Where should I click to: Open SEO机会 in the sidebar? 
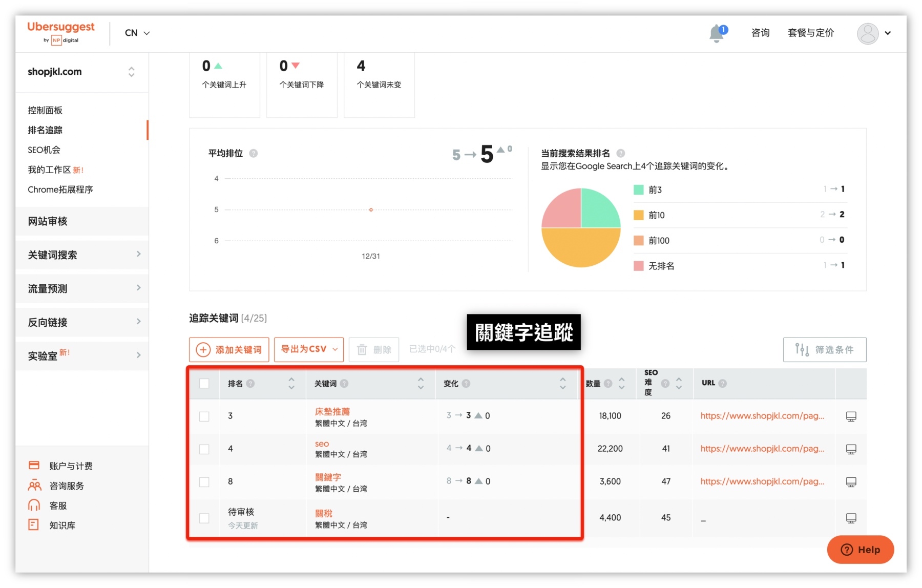(x=44, y=150)
